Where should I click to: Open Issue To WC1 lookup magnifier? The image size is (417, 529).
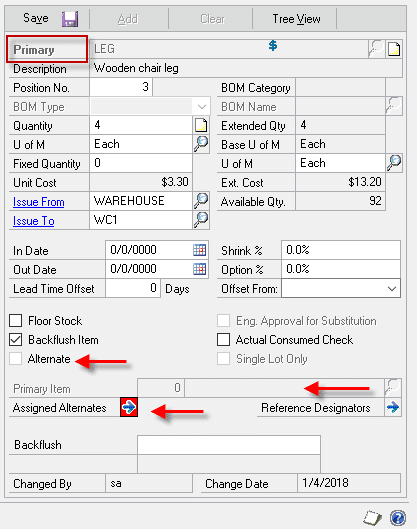click(x=201, y=220)
